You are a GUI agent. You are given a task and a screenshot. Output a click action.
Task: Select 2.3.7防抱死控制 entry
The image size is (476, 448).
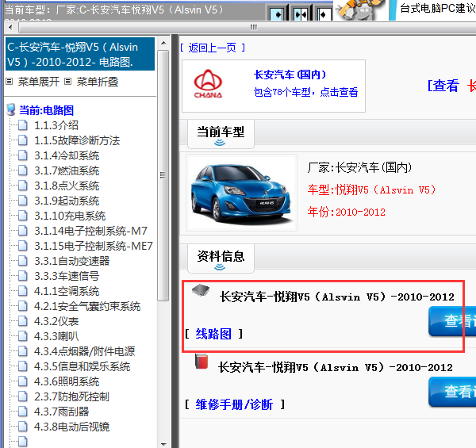[x=71, y=396]
